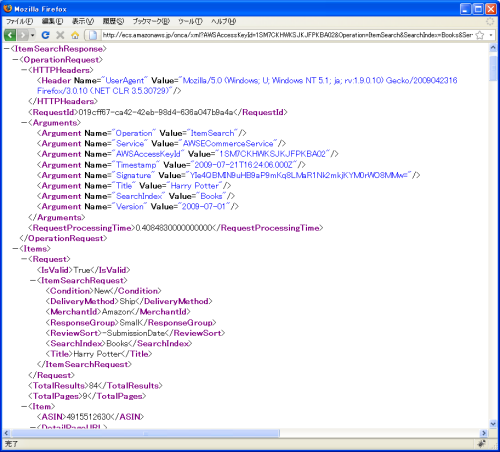Click horizontal scrollbar left arrow
The image size is (500, 452).
(6, 433)
